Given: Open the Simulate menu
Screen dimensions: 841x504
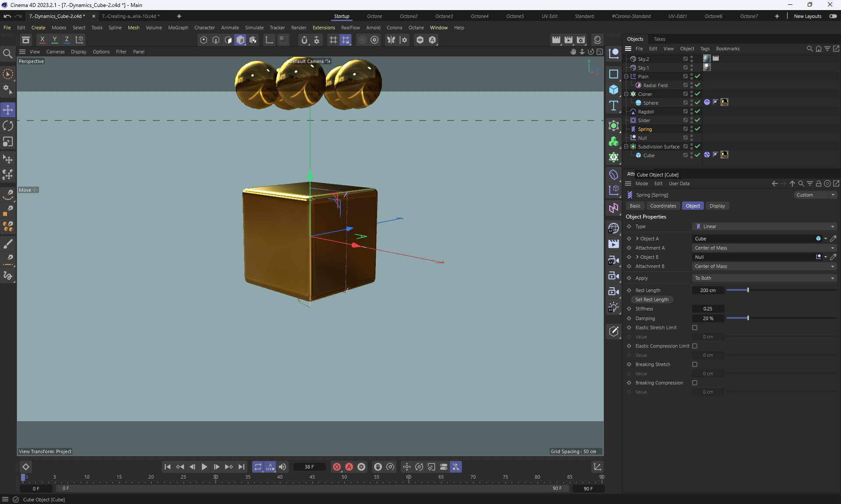Looking at the screenshot, I should pos(254,28).
